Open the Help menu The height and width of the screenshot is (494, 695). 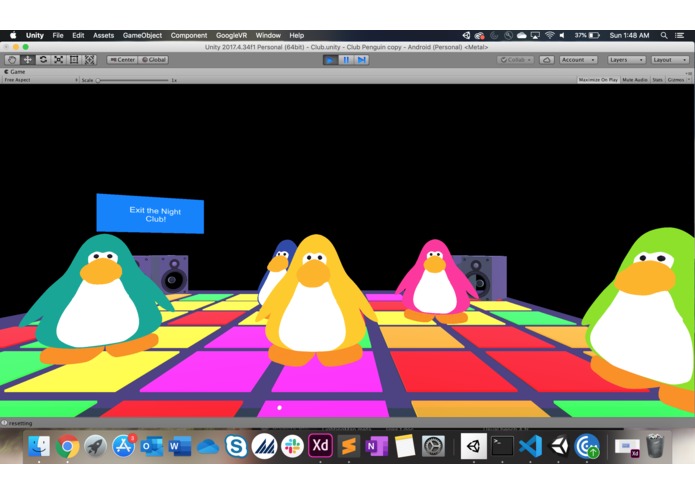[297, 35]
